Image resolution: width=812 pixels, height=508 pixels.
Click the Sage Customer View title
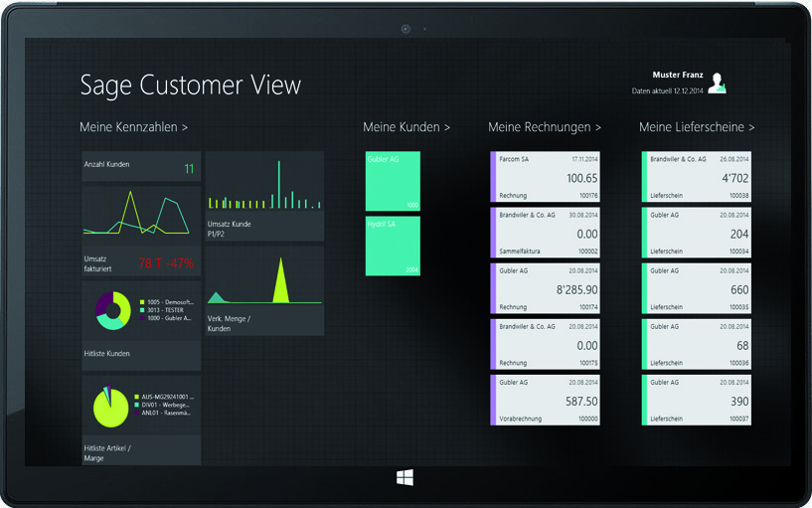(190, 85)
